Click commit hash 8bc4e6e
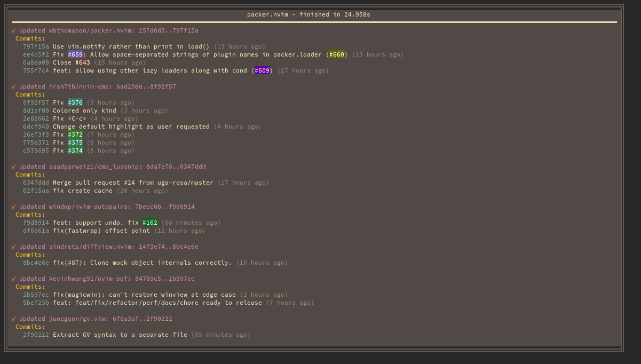The image size is (641, 364). tap(36, 263)
